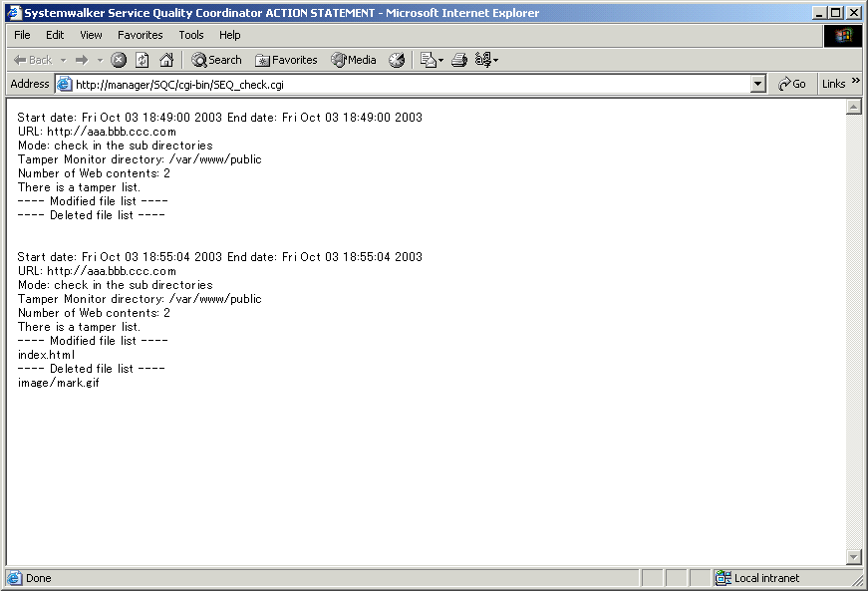The width and height of the screenshot is (868, 591).
Task: Expand the Back button history dropdown
Action: click(63, 60)
